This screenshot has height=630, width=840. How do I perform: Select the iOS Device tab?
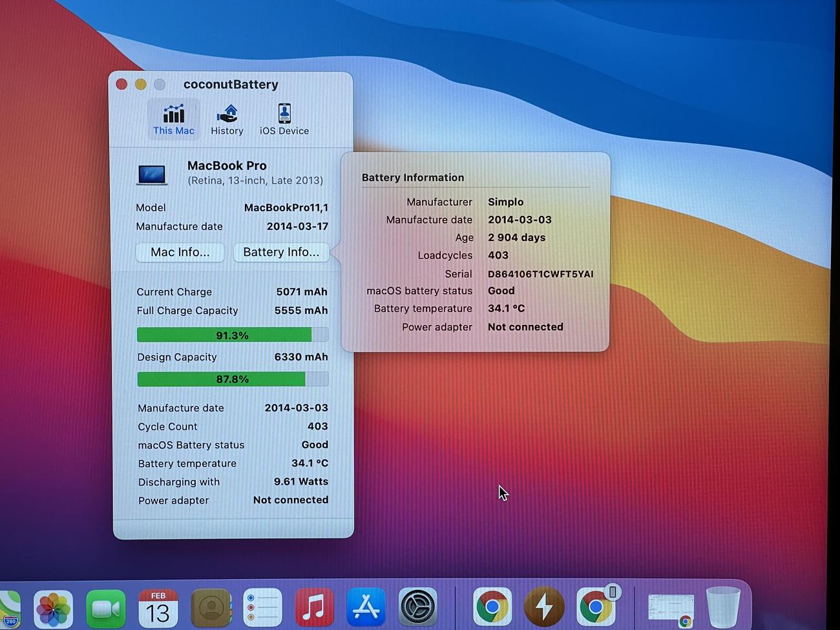(284, 120)
